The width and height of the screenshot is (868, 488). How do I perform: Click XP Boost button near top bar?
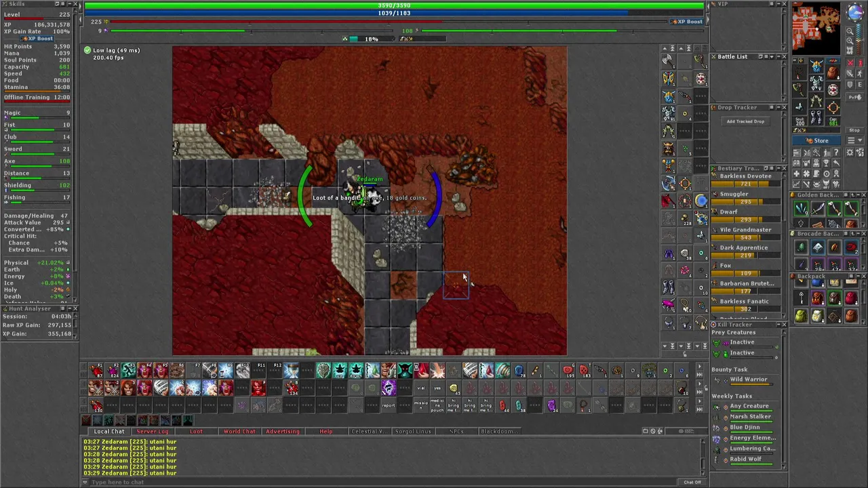686,22
